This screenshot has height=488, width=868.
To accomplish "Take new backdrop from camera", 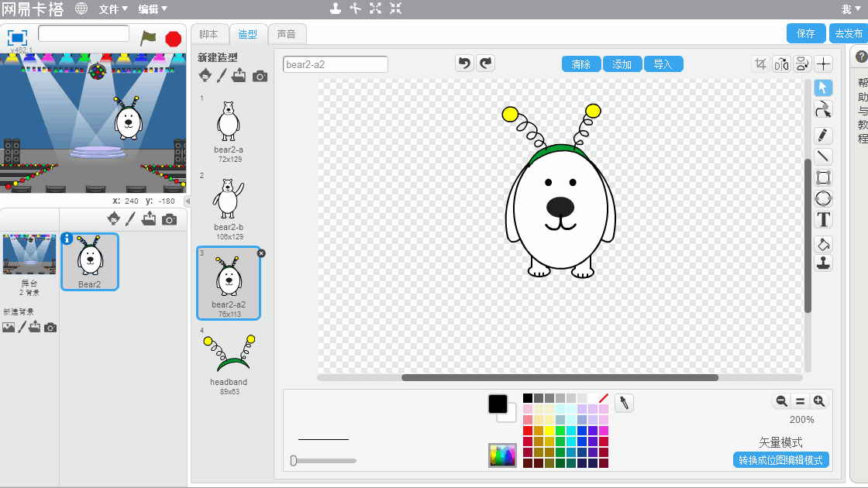I will 50,328.
